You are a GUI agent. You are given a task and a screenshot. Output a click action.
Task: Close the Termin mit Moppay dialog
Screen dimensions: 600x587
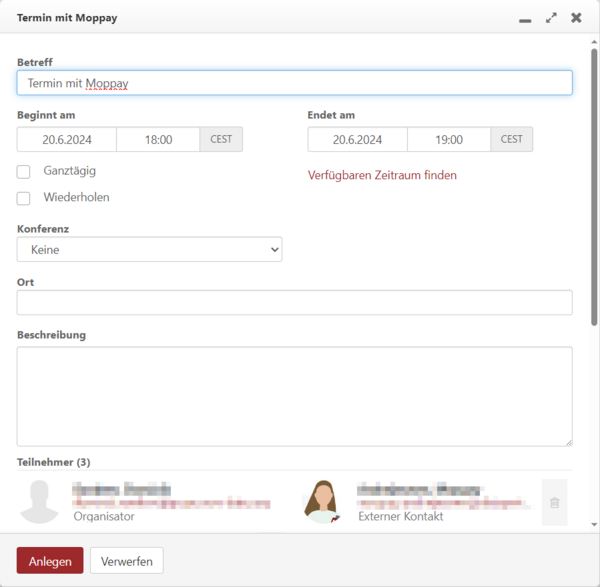click(576, 18)
